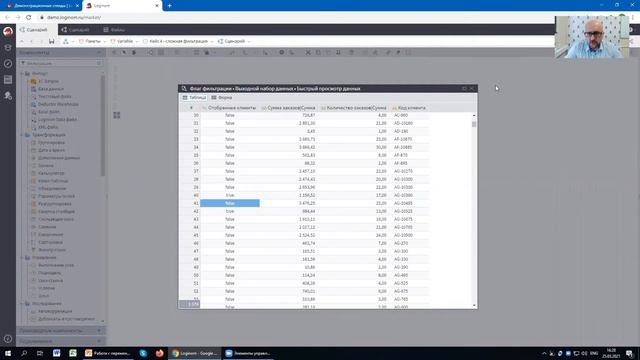Save the scenario with the disk icon
Viewport: 640px width, 360px height.
pos(51,41)
